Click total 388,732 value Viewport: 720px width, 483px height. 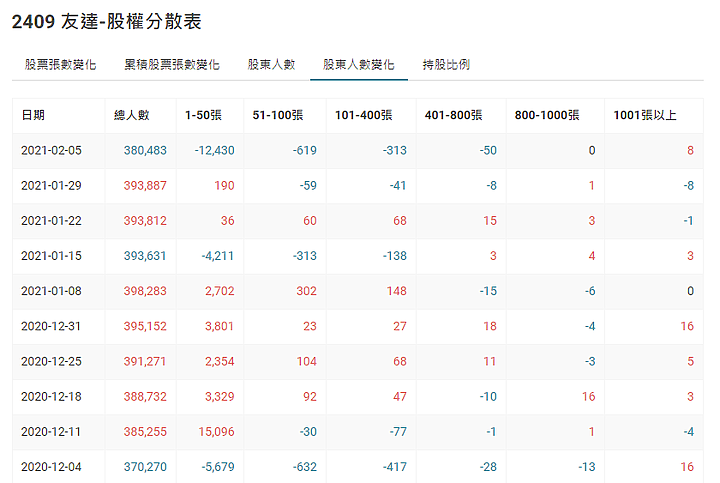pyautogui.click(x=145, y=397)
